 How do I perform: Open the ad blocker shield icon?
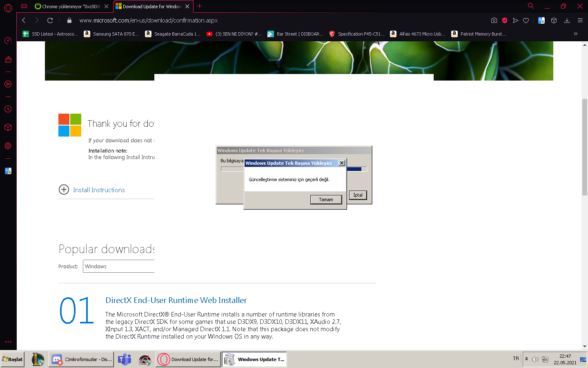pyautogui.click(x=505, y=20)
